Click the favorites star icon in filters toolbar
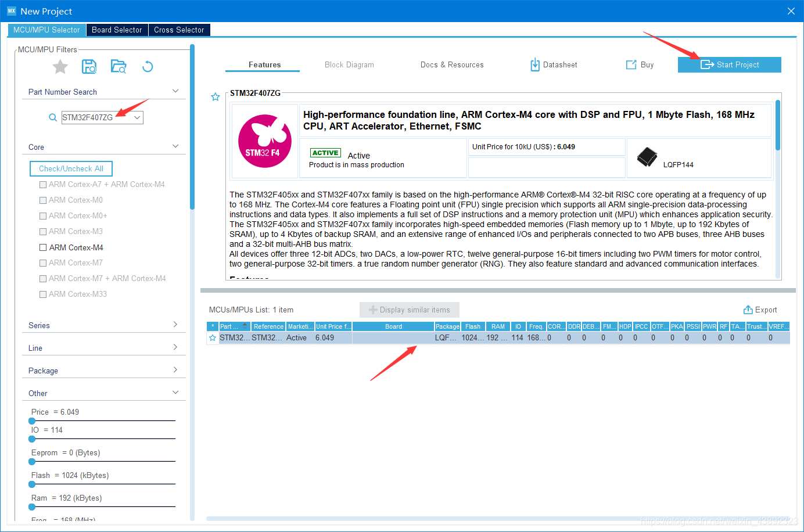 click(x=60, y=67)
